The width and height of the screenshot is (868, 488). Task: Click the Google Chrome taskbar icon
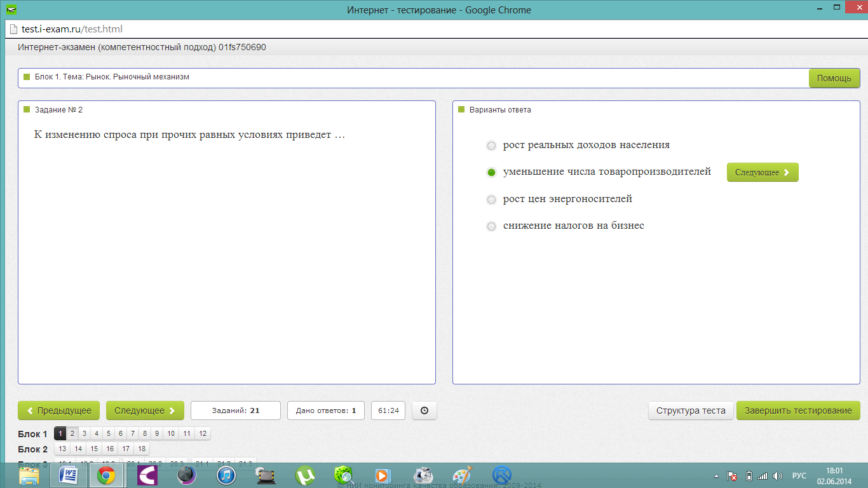[106, 475]
